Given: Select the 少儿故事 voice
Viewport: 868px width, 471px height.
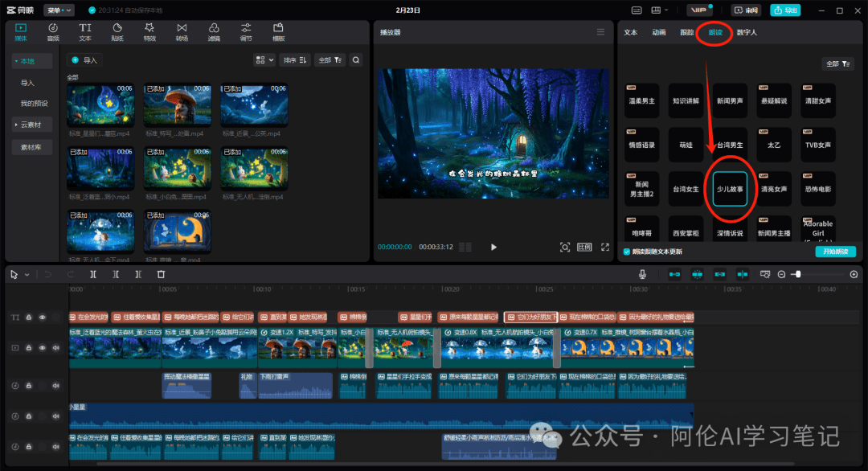Looking at the screenshot, I should coord(730,189).
